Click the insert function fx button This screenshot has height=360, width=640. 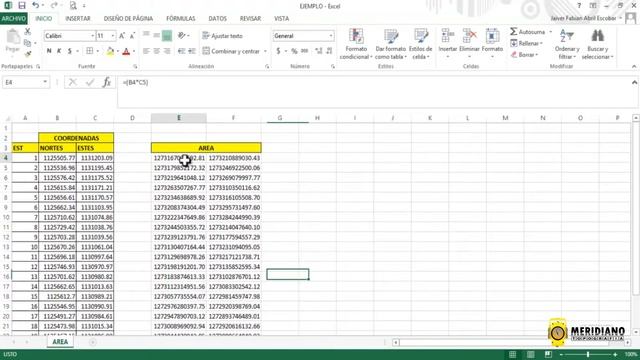click(107, 82)
